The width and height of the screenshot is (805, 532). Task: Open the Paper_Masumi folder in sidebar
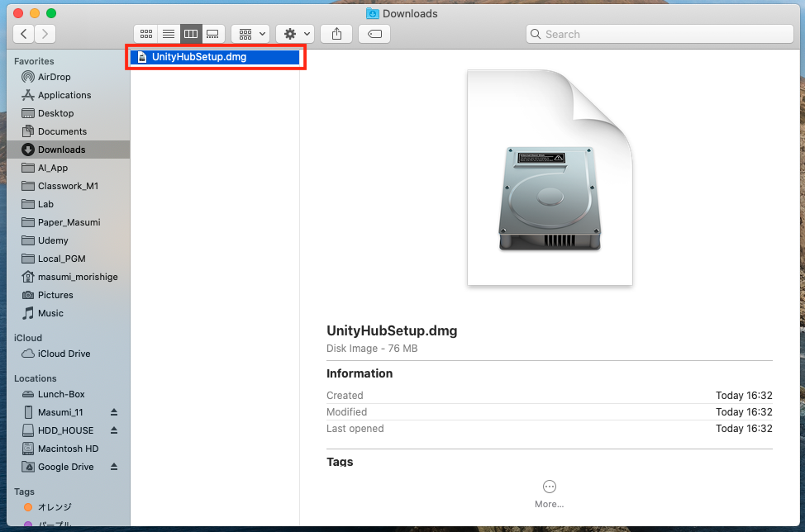coord(69,222)
